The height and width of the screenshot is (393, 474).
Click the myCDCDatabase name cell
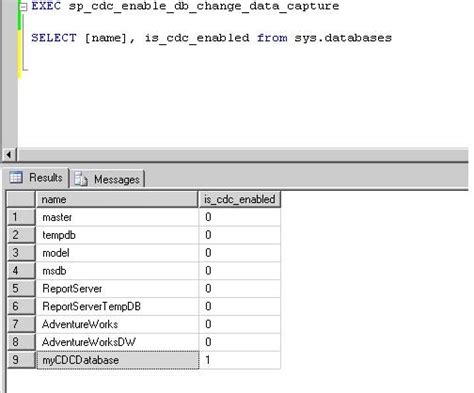tap(117, 360)
